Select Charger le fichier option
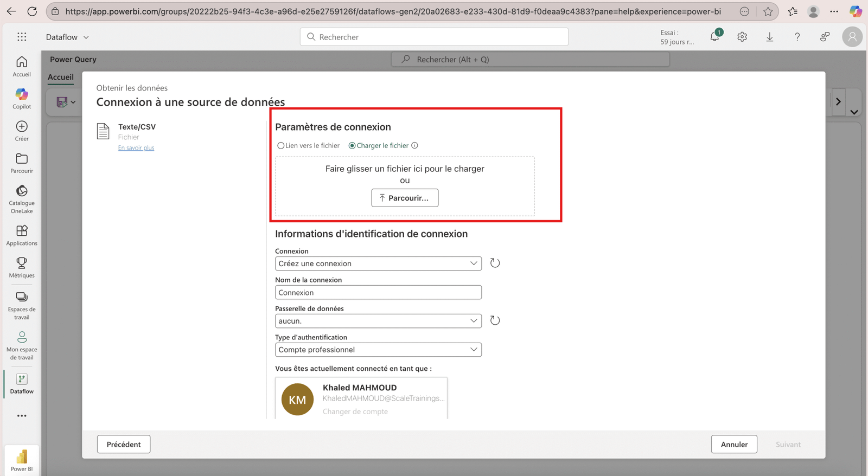 [379, 145]
